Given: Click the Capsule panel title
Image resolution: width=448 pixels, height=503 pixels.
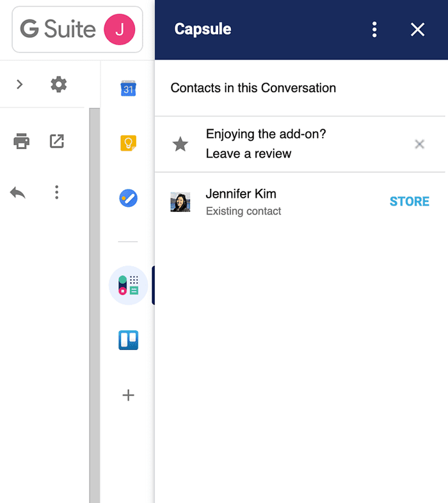Looking at the screenshot, I should tap(203, 29).
